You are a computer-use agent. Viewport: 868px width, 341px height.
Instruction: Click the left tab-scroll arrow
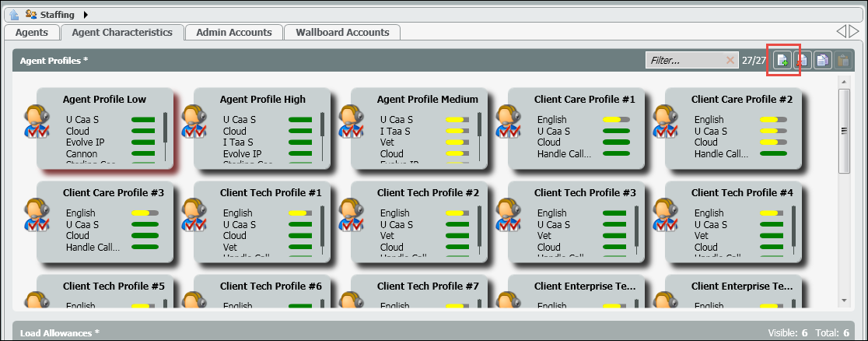pyautogui.click(x=842, y=31)
